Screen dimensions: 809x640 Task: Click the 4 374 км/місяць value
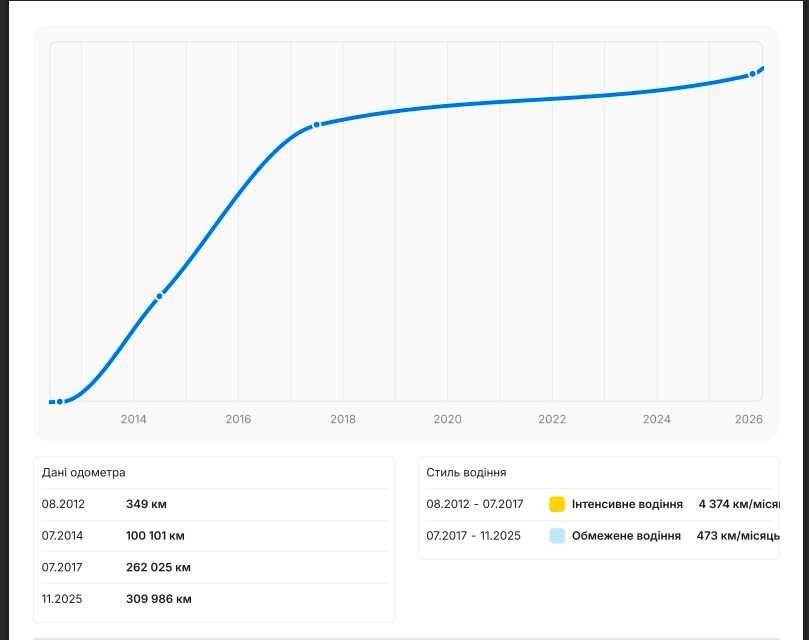point(739,504)
